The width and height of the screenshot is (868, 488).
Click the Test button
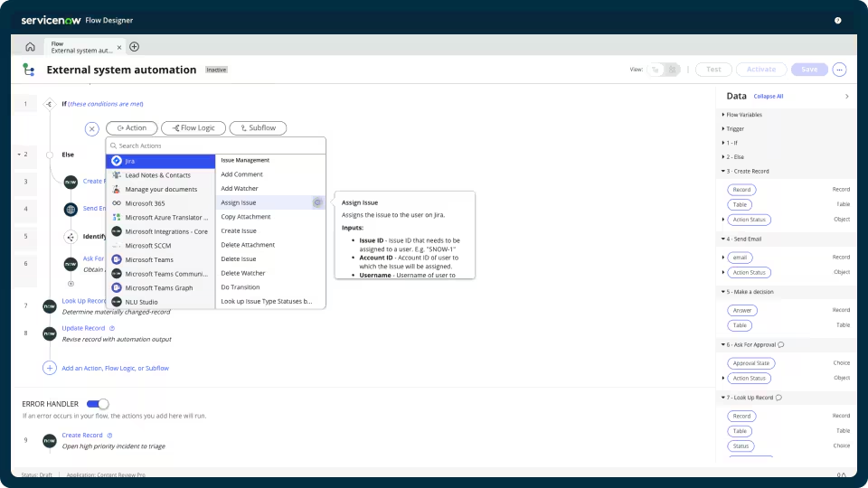[713, 70]
